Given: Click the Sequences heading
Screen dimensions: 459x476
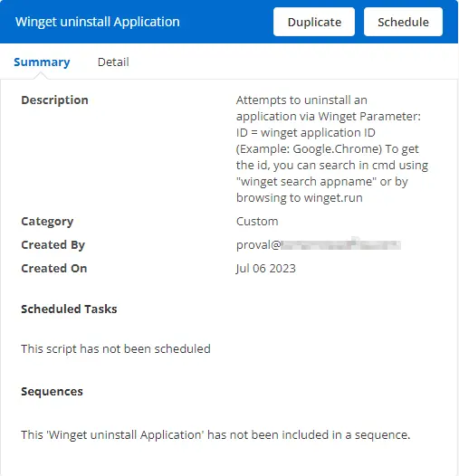Looking at the screenshot, I should pos(52,392).
